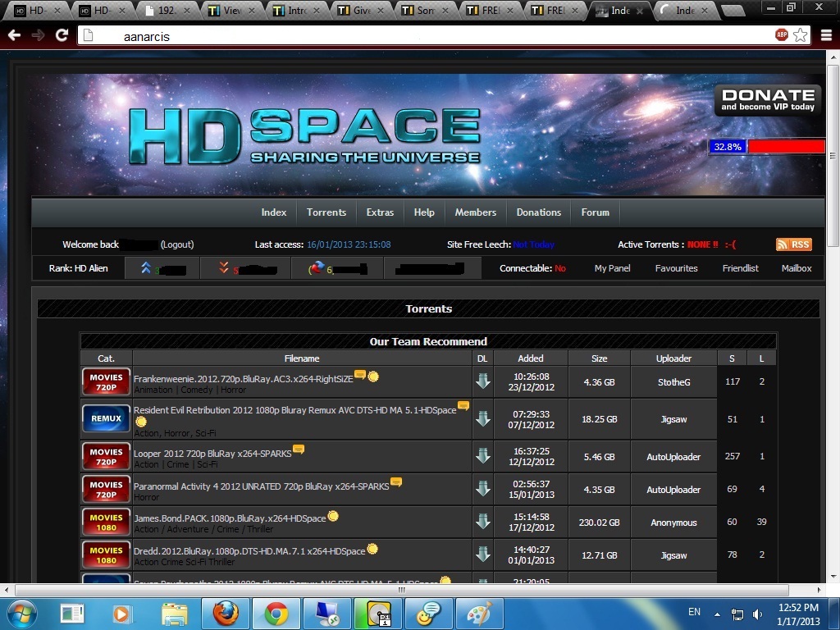The width and height of the screenshot is (840, 630).
Task: Open Chrome from the taskbar
Action: pyautogui.click(x=276, y=614)
